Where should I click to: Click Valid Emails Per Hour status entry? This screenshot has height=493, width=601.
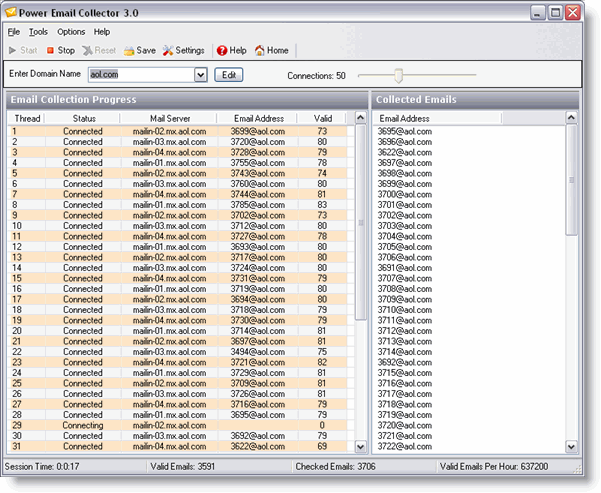(494, 467)
